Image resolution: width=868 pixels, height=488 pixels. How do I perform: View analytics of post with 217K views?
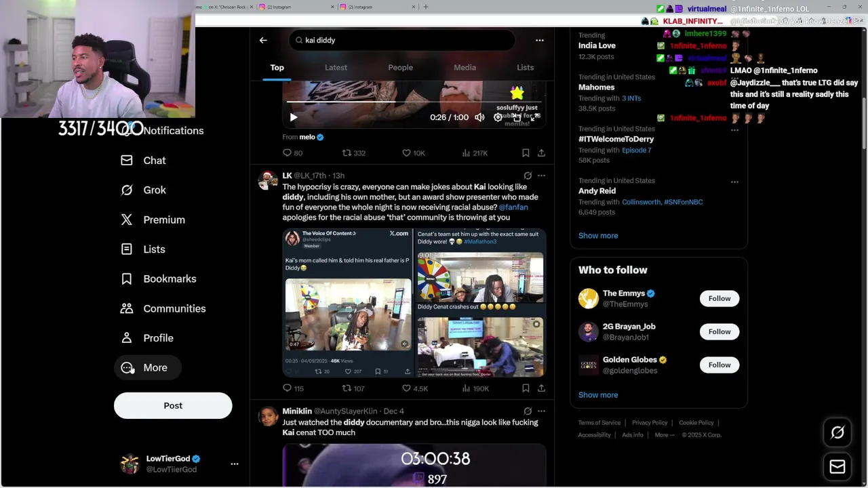[475, 153]
